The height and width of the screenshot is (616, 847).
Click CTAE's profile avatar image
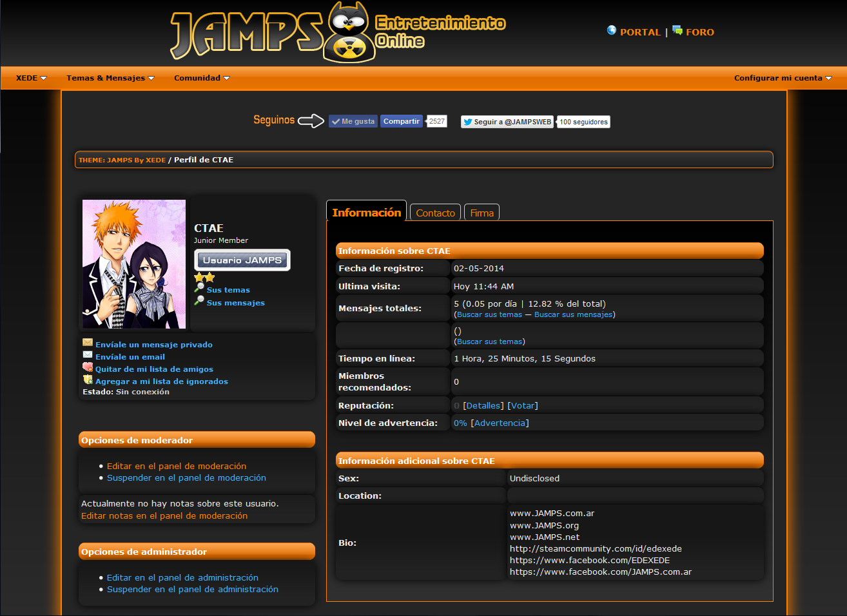coord(134,264)
